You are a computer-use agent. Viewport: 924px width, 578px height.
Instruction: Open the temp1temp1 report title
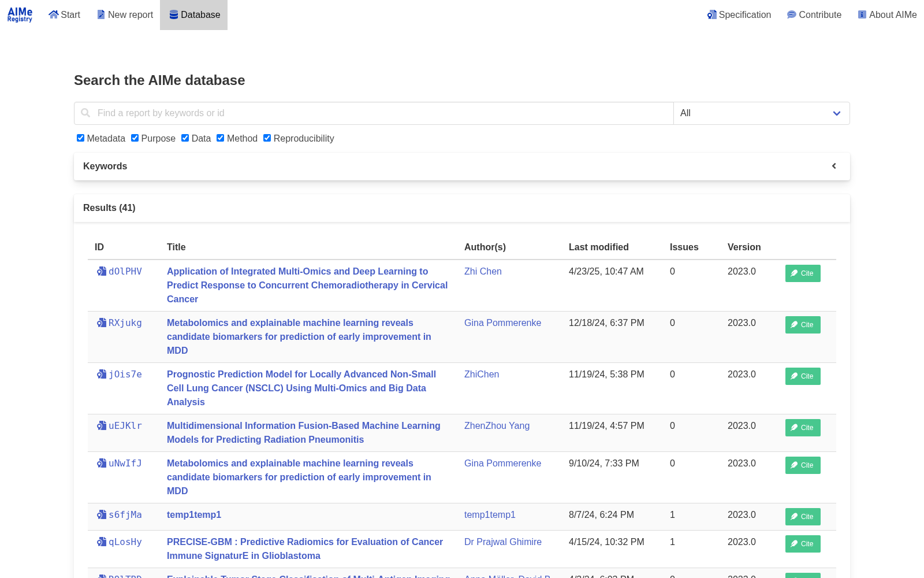194,514
